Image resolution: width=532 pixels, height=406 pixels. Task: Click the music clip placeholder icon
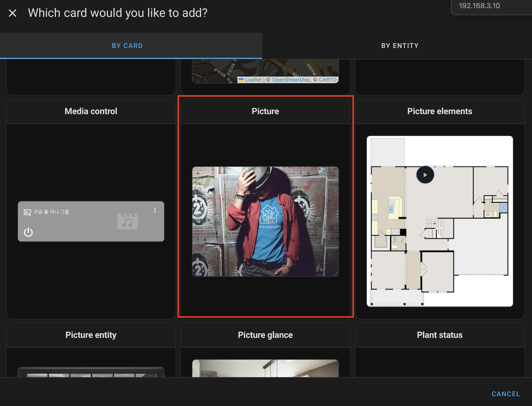click(127, 221)
